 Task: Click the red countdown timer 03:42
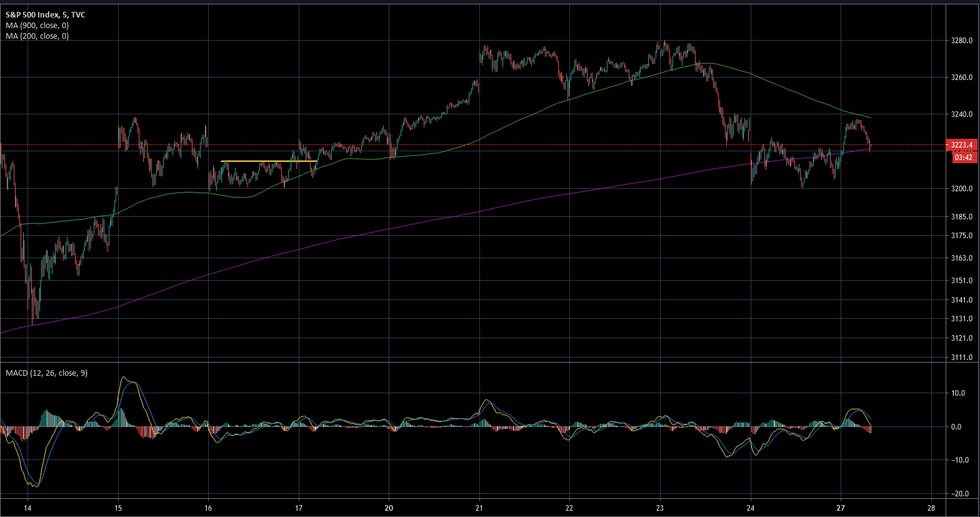[963, 158]
